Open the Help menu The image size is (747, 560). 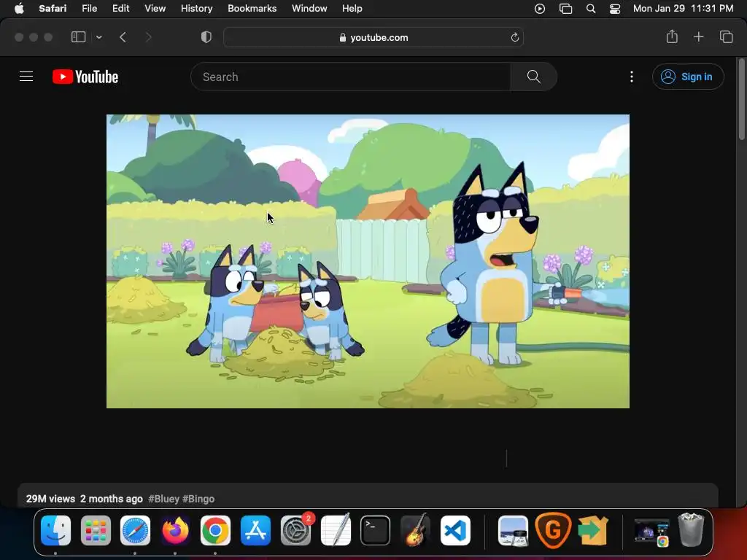(x=352, y=8)
